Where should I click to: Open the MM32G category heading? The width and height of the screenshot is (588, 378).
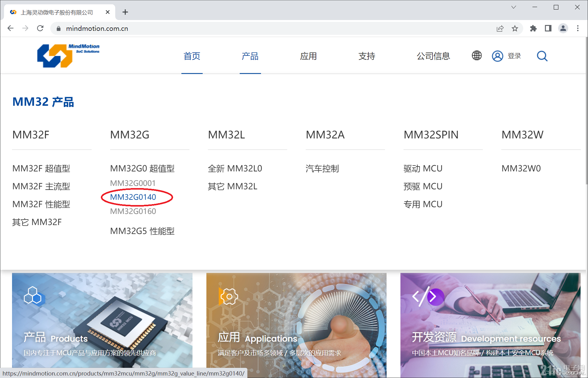tap(130, 135)
